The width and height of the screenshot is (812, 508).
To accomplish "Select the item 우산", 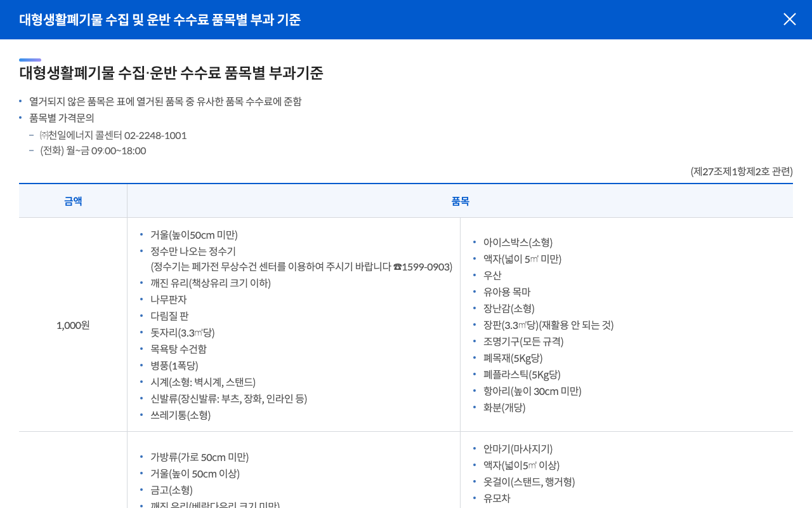I will 492,276.
